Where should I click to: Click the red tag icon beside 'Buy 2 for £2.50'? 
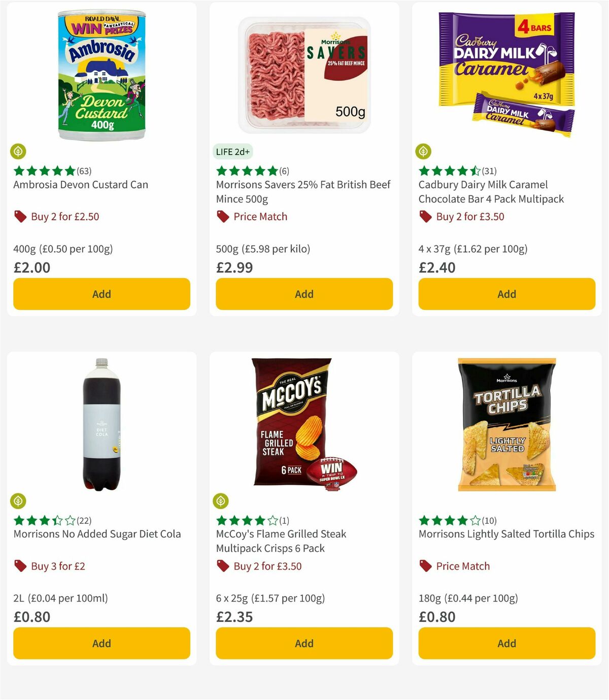click(19, 216)
